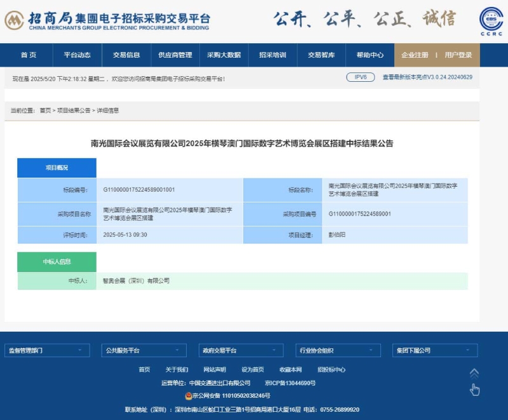Click the IPV6 badge button

(360, 77)
